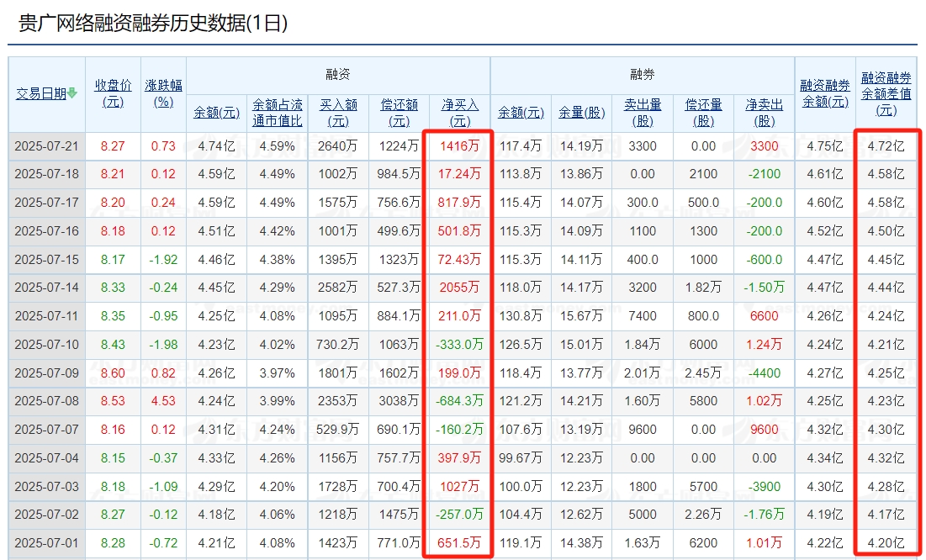The image size is (926, 560).
Task: Click net buy value 1416万
Action: 459,146
